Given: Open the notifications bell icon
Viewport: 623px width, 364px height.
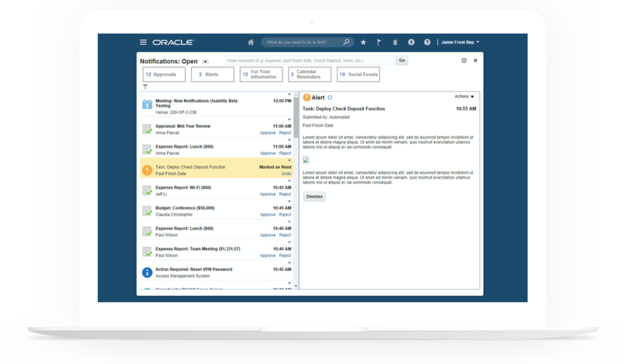Looking at the screenshot, I should (x=395, y=43).
